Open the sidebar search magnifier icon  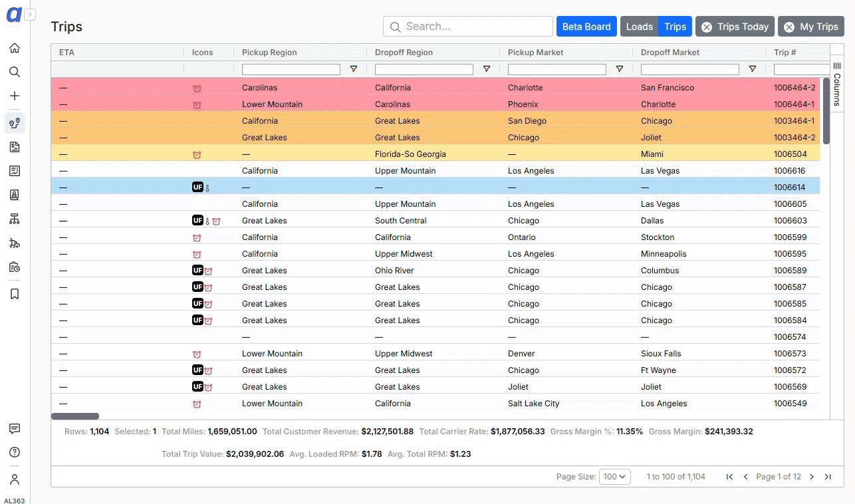[15, 72]
